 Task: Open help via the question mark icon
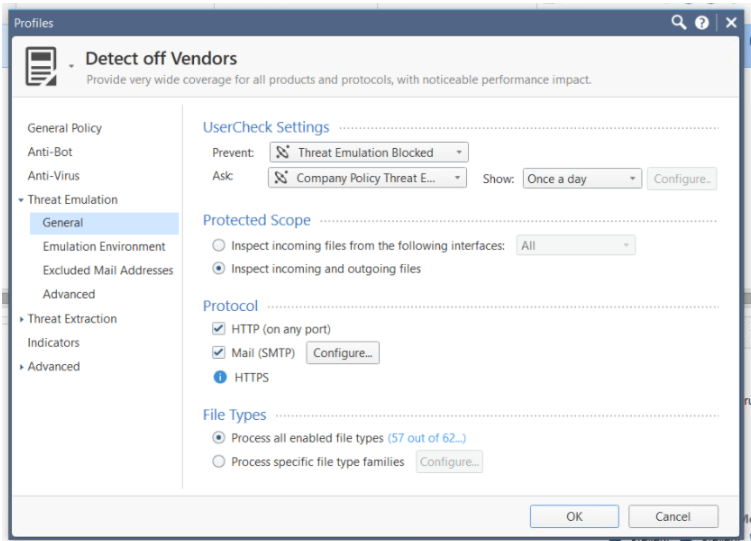click(702, 23)
